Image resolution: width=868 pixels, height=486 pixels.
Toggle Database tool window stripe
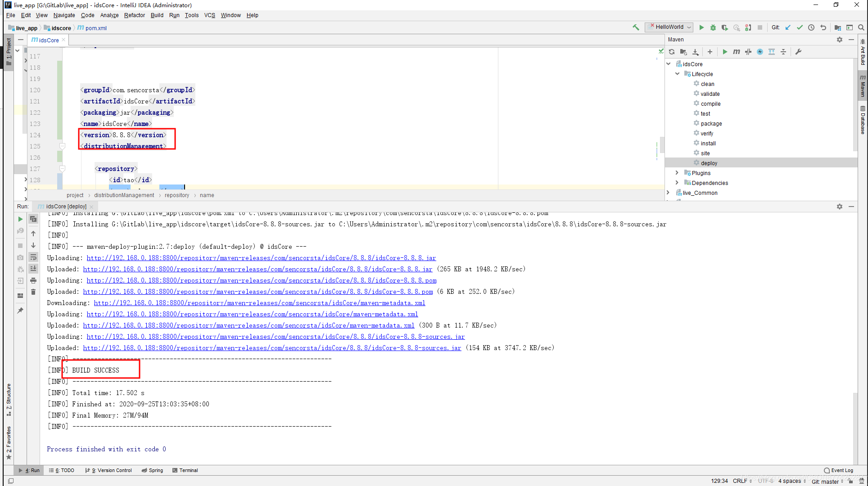[863, 120]
